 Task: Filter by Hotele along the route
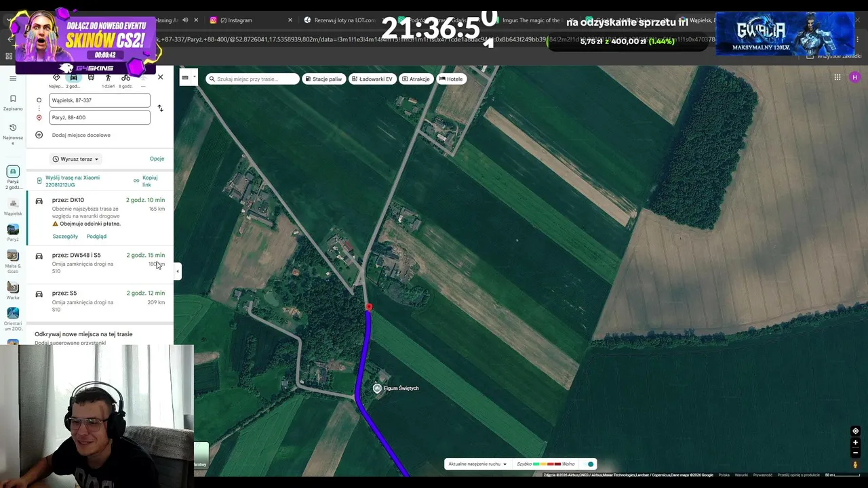451,79
